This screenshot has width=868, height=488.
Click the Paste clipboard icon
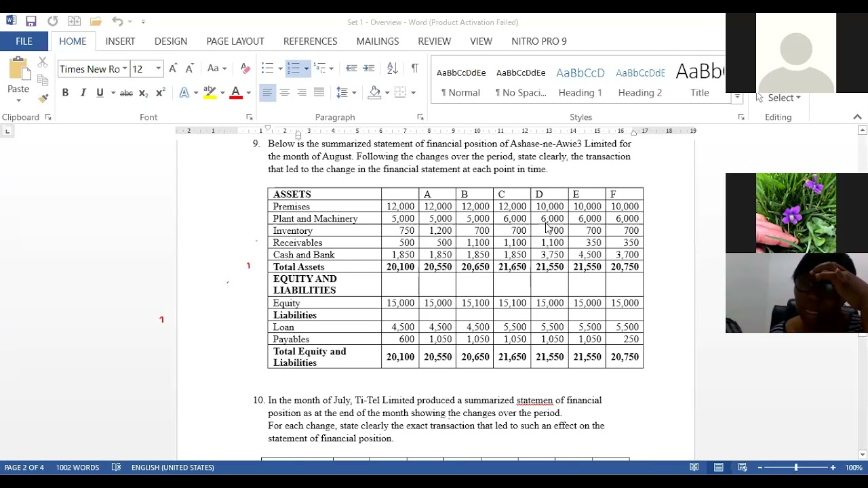[x=18, y=69]
